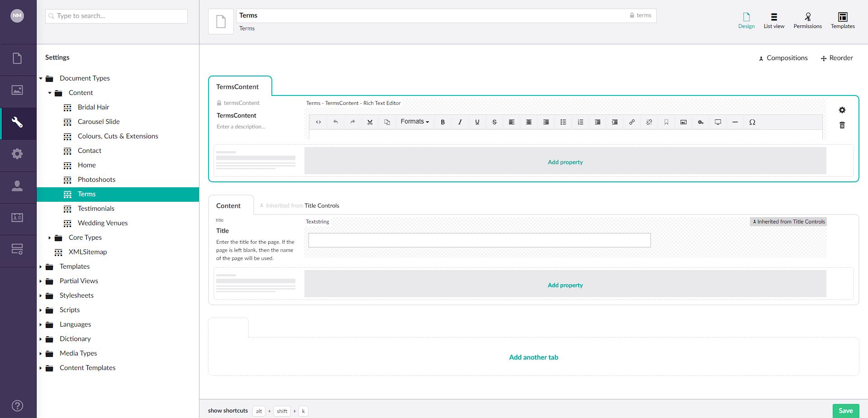This screenshot has height=418, width=868.
Task: Click the gear icon for TermsContent property
Action: click(842, 110)
